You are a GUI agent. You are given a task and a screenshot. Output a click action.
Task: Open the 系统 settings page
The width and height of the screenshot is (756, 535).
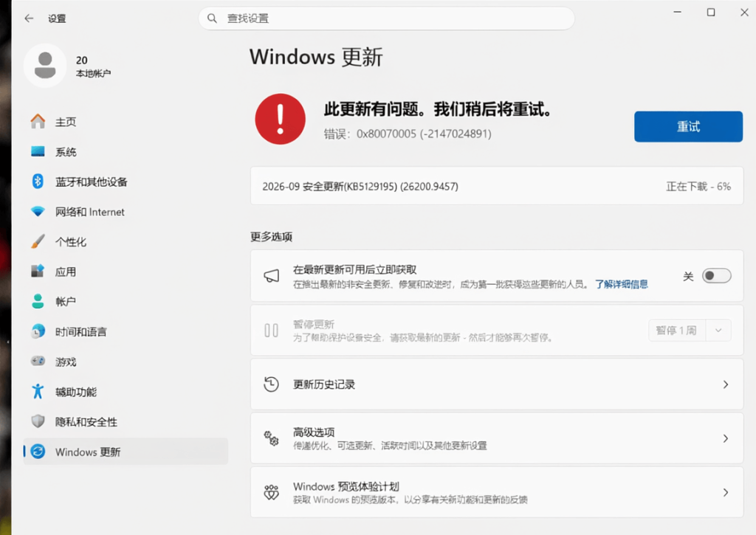click(x=126, y=152)
